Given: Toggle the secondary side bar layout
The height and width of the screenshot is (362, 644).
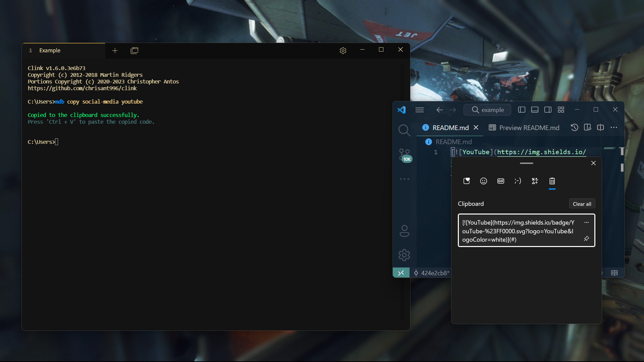Looking at the screenshot, I should point(548,110).
